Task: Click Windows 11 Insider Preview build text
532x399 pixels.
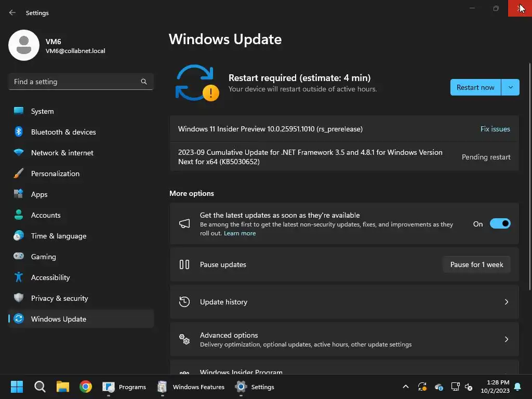Action: pyautogui.click(x=270, y=129)
